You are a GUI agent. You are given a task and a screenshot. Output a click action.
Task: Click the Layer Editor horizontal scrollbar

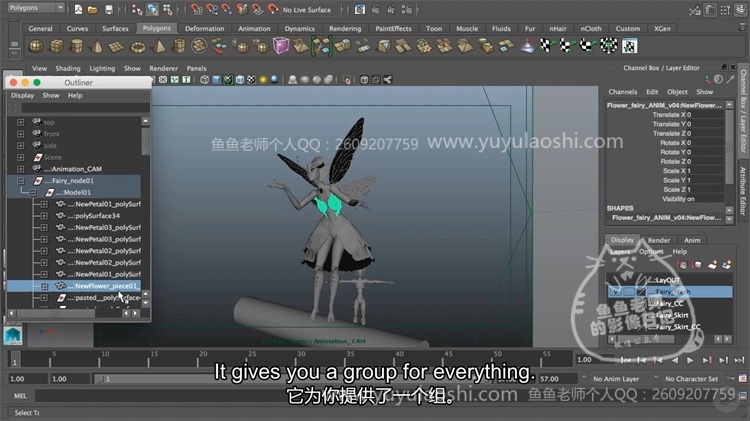point(646,339)
